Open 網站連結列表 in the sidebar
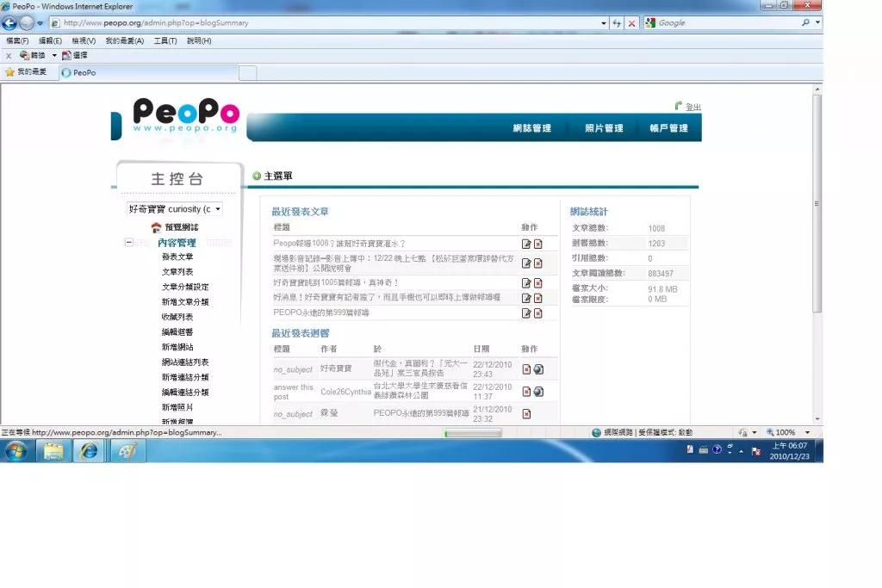The height and width of the screenshot is (588, 882). point(185,362)
